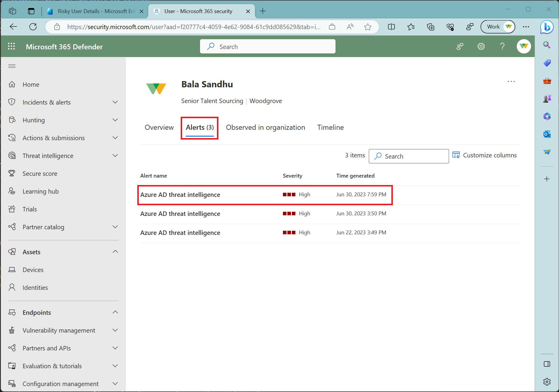Screen dimensions: 559x392
Task: Click the Defender top search box
Action: pos(268,47)
